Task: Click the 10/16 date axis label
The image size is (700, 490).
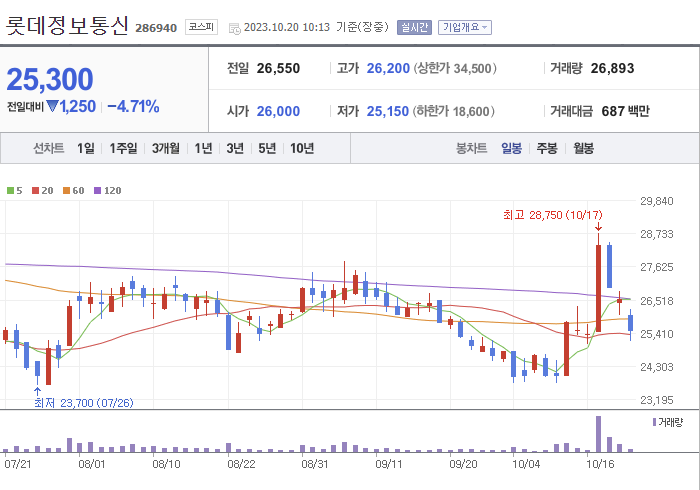Action: (x=600, y=464)
